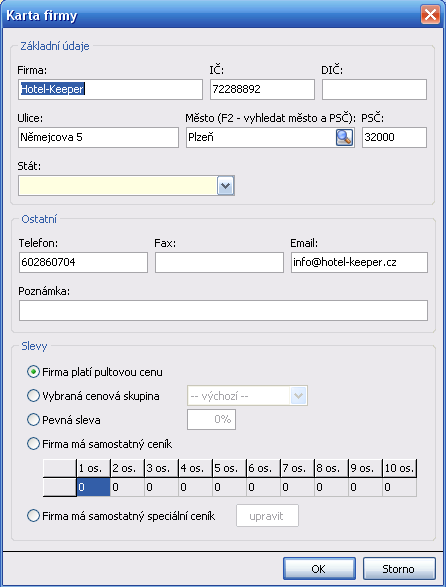Click the city search magnifier icon
446x587 pixels.
pyautogui.click(x=344, y=137)
